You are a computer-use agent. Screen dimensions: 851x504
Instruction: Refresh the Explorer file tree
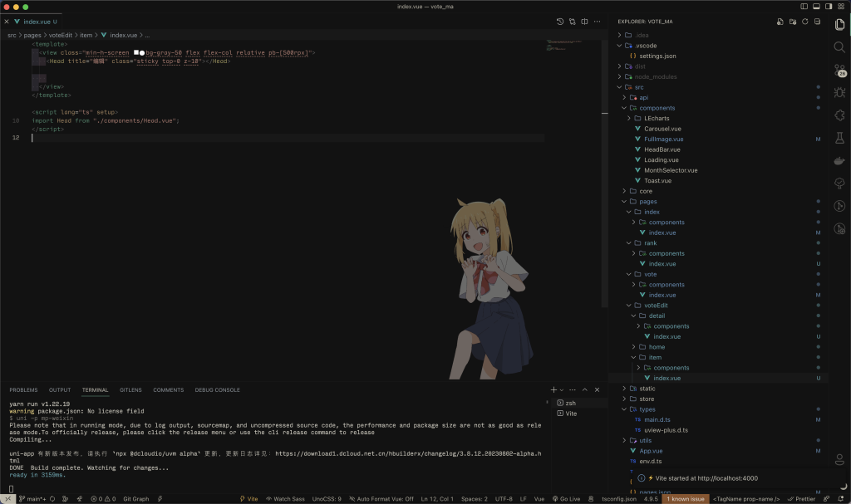click(804, 21)
